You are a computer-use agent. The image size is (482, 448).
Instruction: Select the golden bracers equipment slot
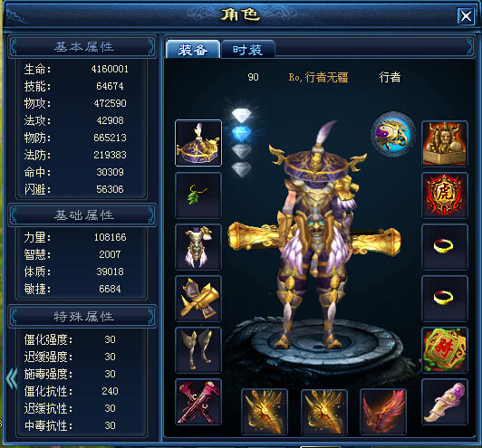coord(198,299)
